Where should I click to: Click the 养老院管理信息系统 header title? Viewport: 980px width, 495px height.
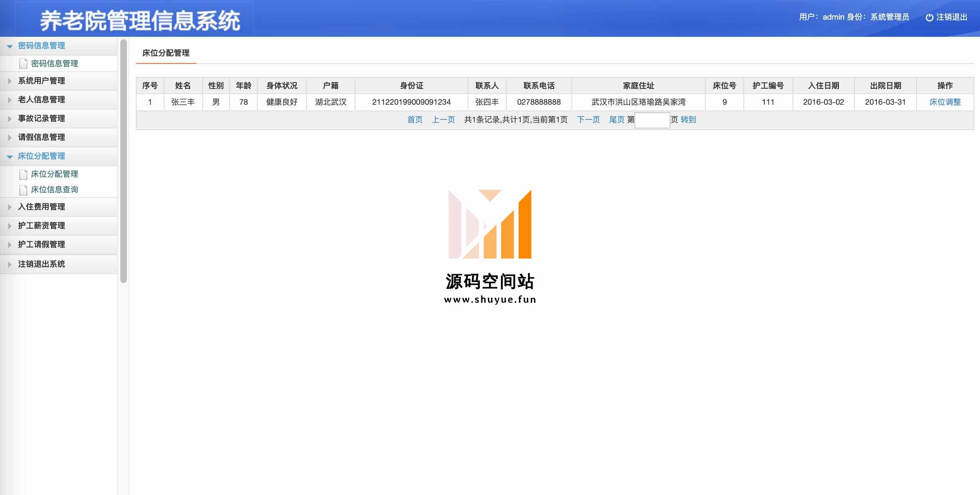[x=140, y=20]
